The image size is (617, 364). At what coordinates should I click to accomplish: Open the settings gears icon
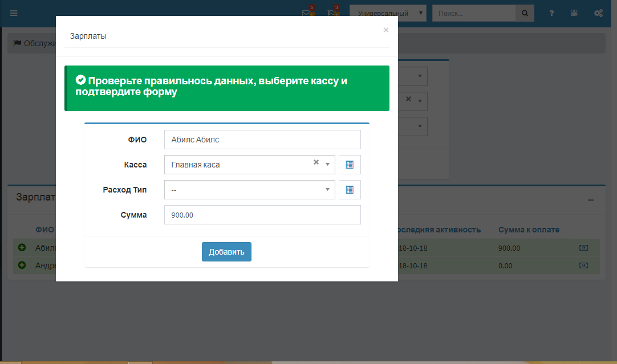(x=598, y=13)
